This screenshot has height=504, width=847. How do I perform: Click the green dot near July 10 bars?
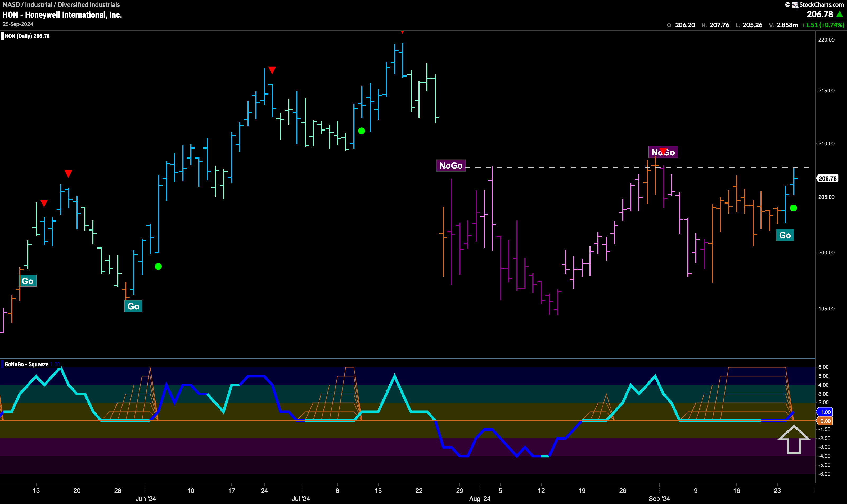pos(361,131)
